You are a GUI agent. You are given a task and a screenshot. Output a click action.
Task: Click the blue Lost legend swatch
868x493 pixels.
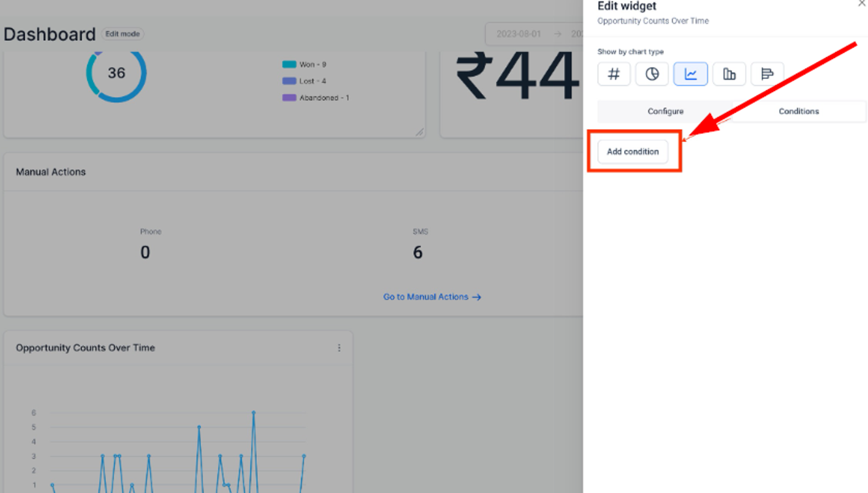point(289,81)
